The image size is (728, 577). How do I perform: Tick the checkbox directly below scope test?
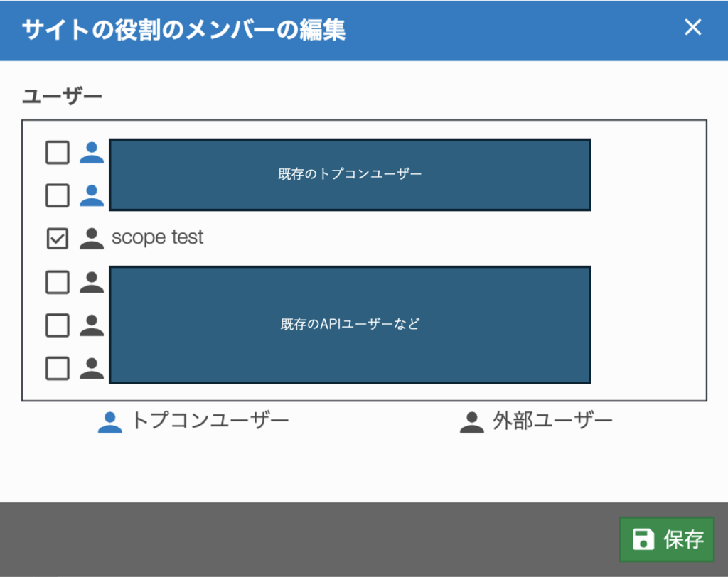[x=58, y=282]
